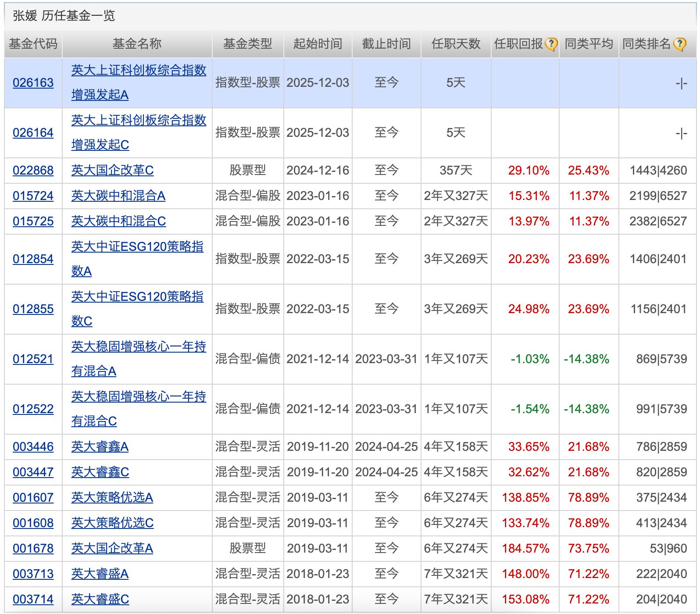
Task: Click the help icon next to 同类排名
Action: tap(679, 44)
